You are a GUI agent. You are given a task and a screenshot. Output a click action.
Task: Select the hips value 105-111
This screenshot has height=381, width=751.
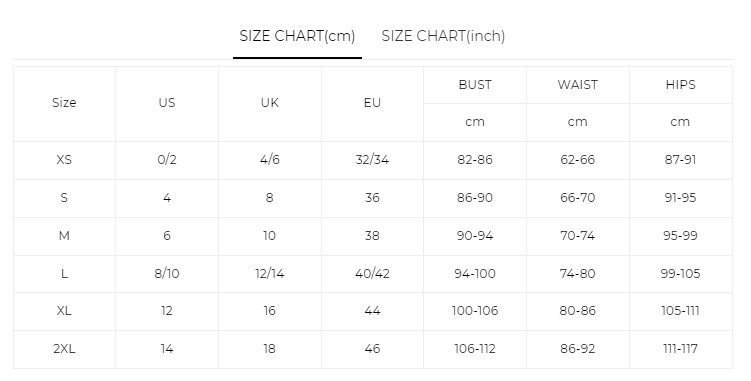[680, 311]
